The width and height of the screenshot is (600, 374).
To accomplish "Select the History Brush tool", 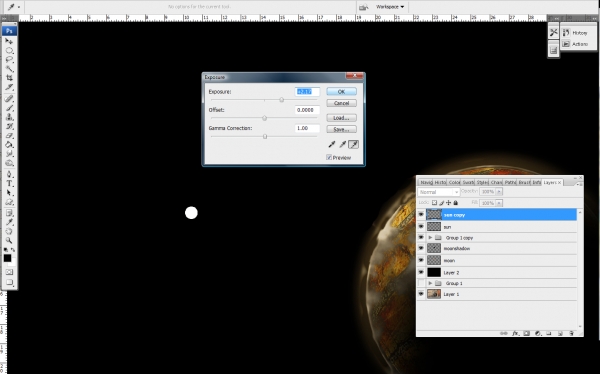I will (x=9, y=126).
